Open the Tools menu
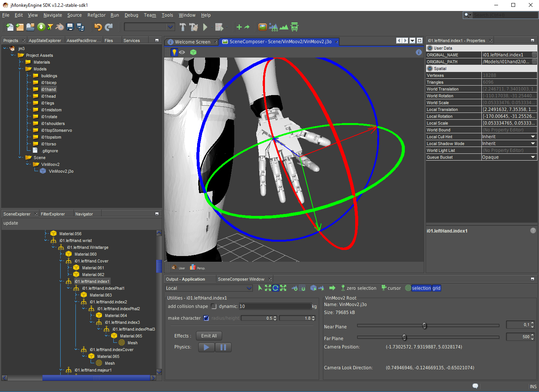Screen dimensions: 539x392 pos(167,15)
